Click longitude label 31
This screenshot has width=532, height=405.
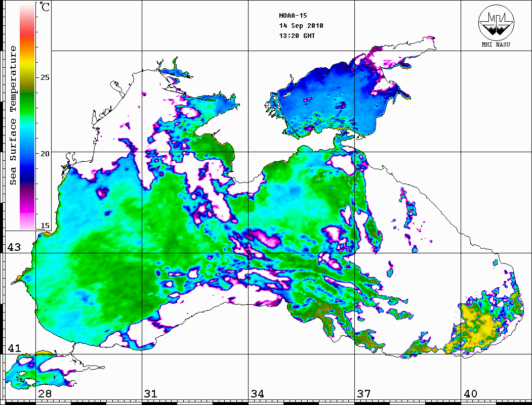pyautogui.click(x=151, y=394)
